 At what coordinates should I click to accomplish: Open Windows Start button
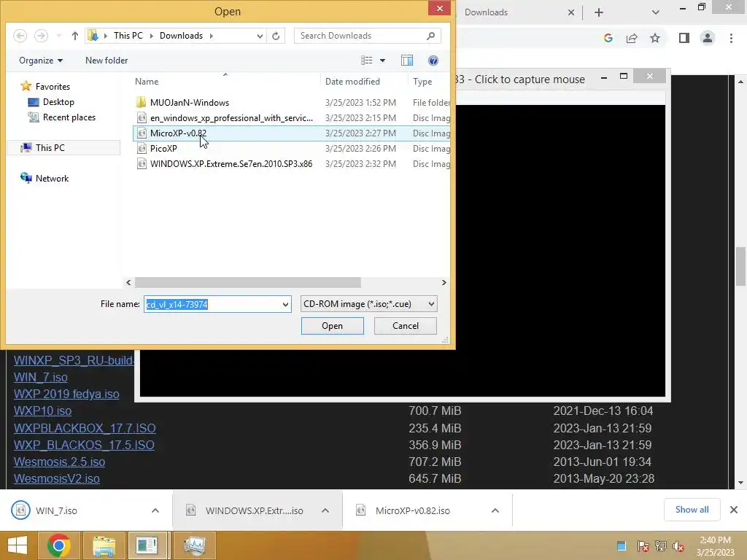[x=18, y=545]
